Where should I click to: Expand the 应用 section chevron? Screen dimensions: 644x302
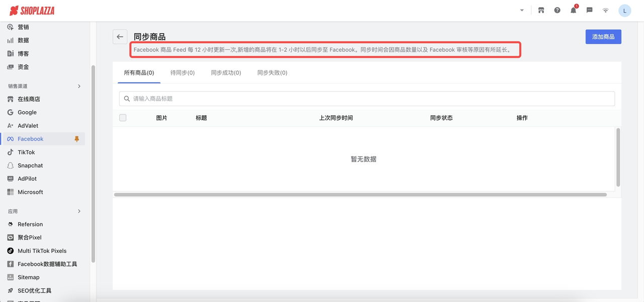click(79, 211)
